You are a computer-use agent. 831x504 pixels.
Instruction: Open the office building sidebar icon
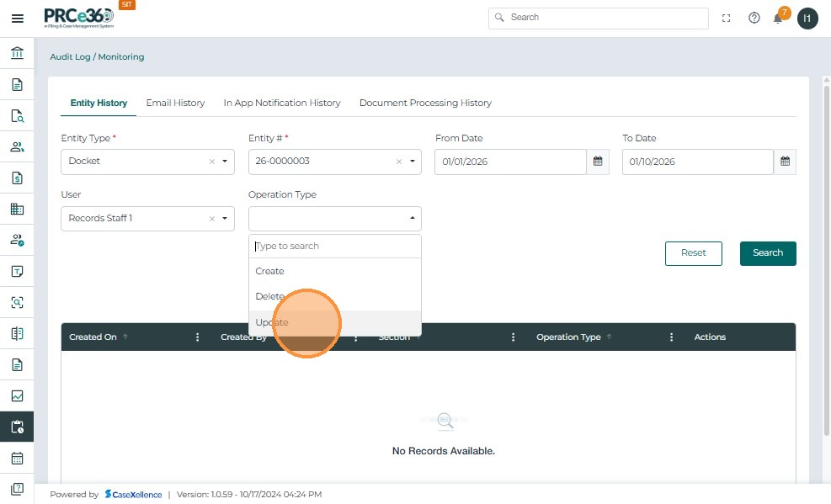pos(17,210)
